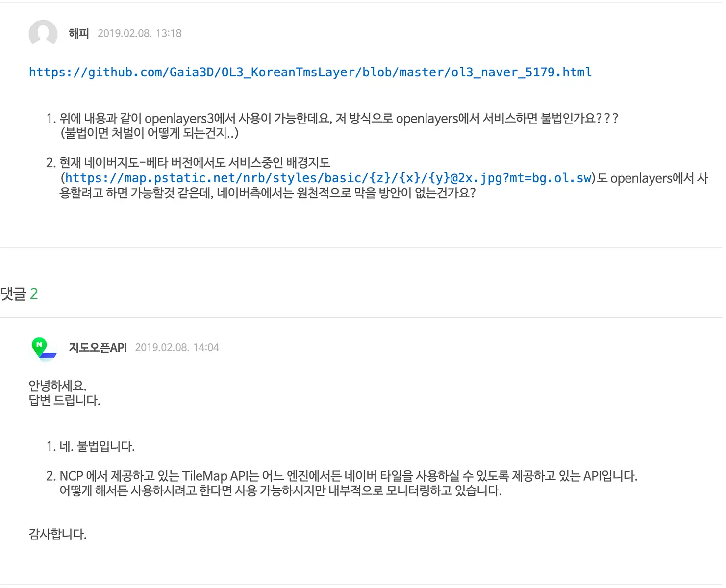Click the gray default avatar of 해피

43,33
